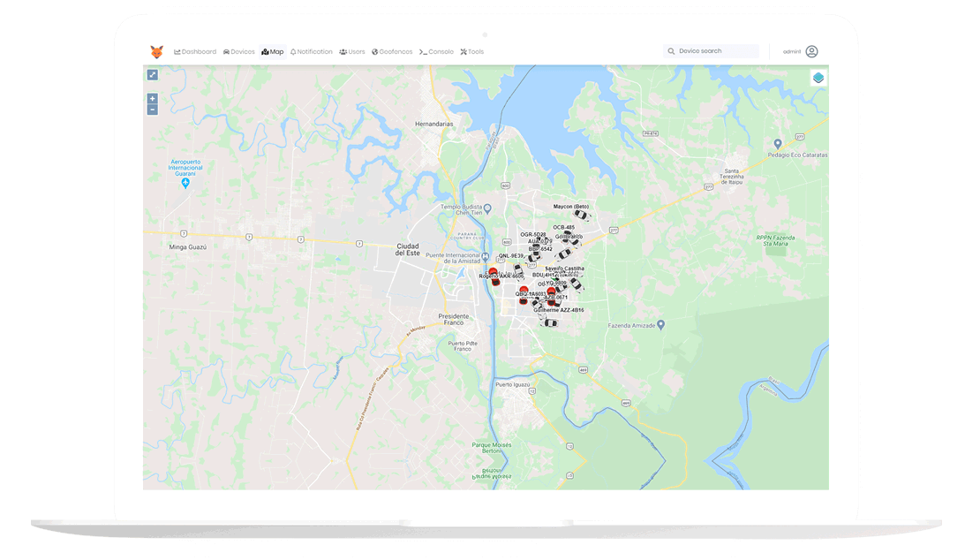Open the Notification menu item
Viewport: 980px width, 560px height.
312,52
